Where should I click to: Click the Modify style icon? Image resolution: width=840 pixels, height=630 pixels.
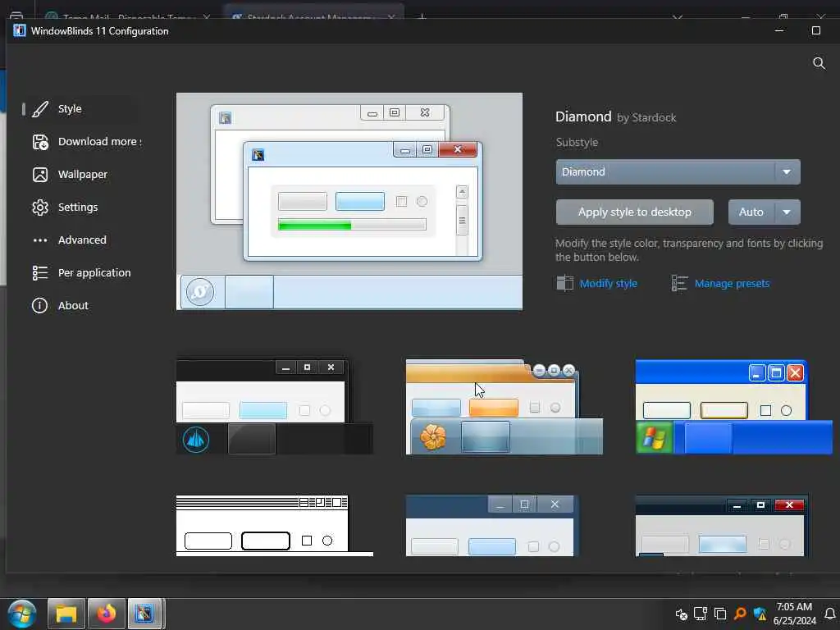pyautogui.click(x=564, y=283)
